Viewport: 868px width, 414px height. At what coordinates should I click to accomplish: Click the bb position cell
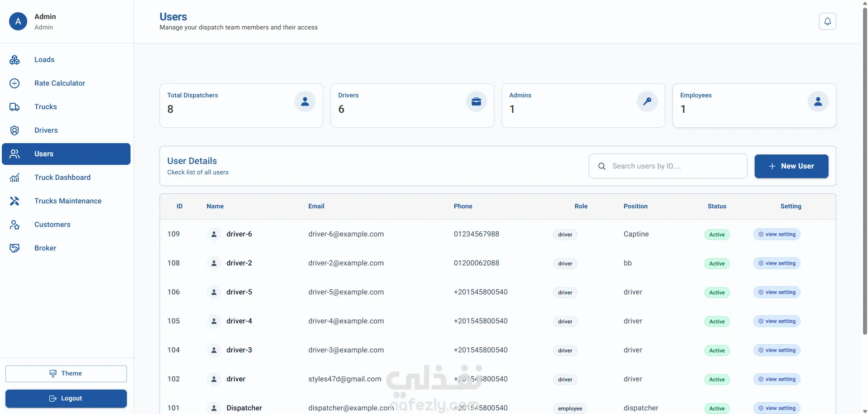[628, 263]
